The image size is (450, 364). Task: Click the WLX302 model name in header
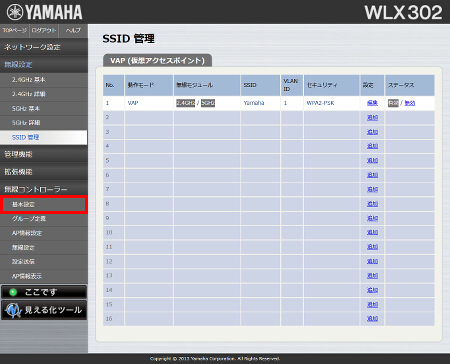pos(403,13)
